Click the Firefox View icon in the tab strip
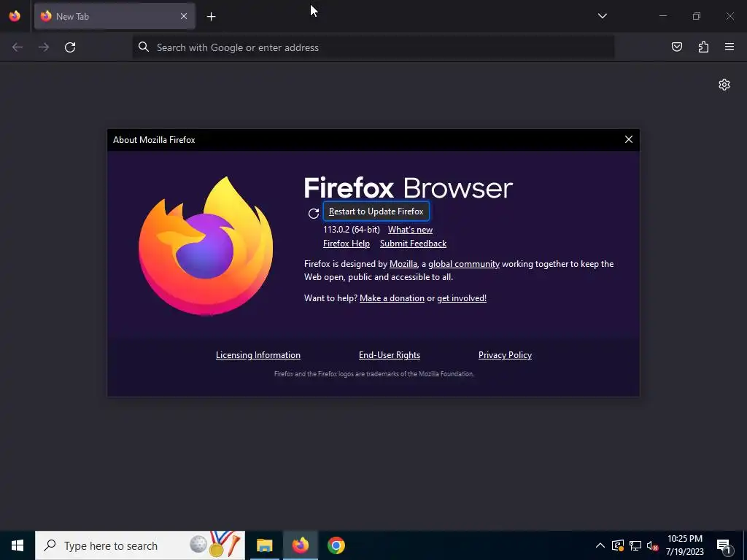747x560 pixels. [x=15, y=16]
